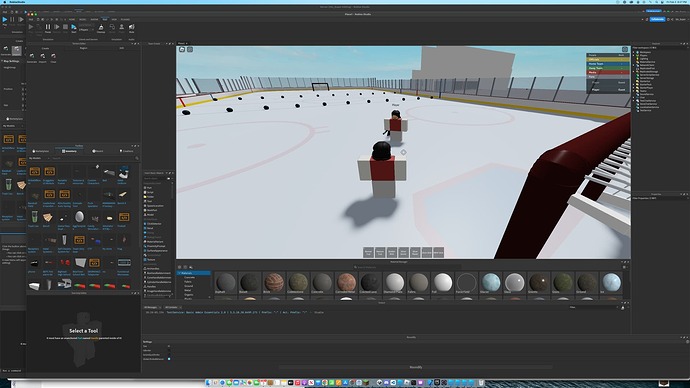Select the Glacier material swatch
The width and height of the screenshot is (690, 388).
click(x=491, y=282)
